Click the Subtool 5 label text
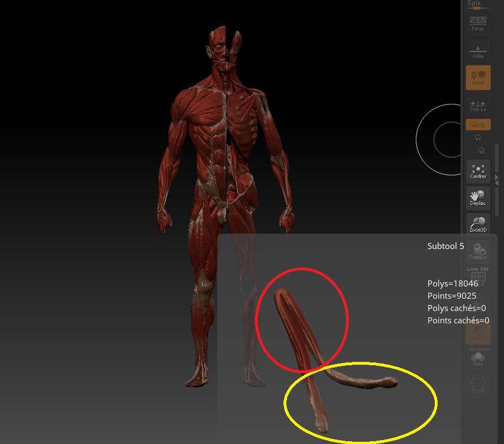This screenshot has width=504, height=444. [445, 246]
